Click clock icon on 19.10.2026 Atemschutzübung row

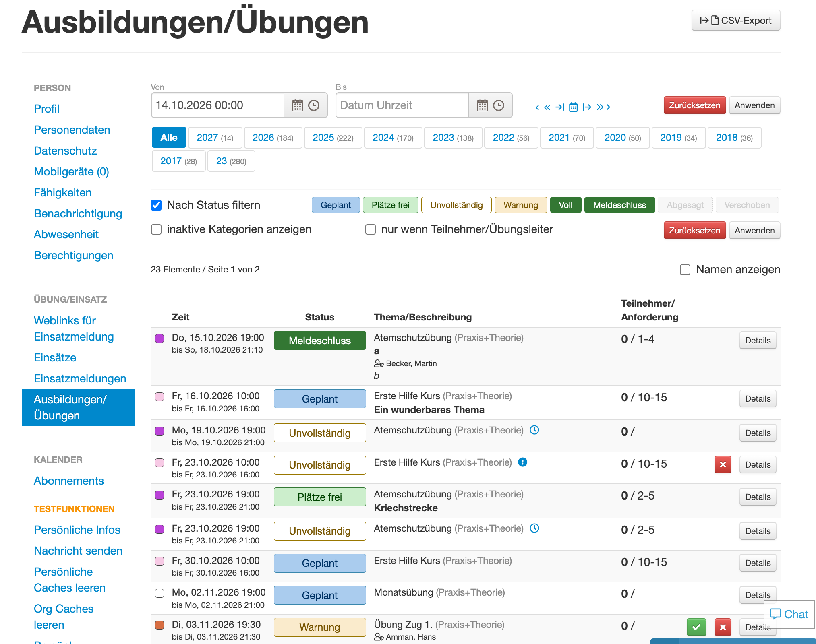[534, 430]
